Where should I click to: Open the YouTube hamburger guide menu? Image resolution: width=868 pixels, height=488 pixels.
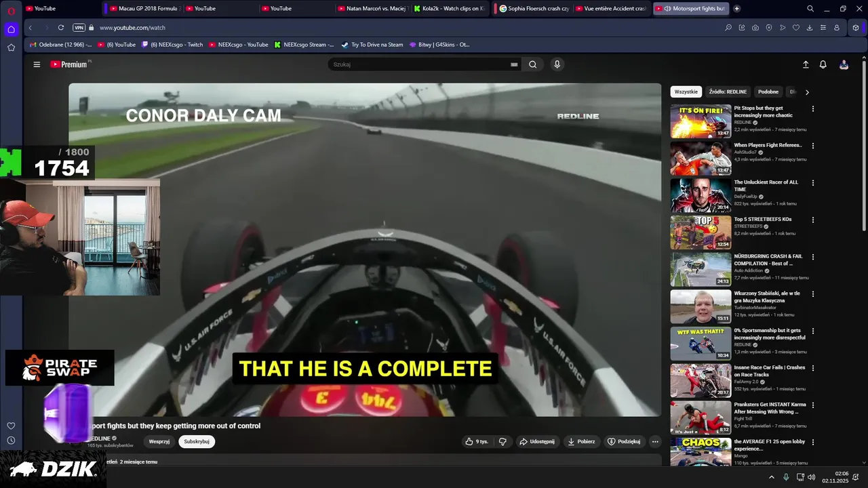[37, 64]
